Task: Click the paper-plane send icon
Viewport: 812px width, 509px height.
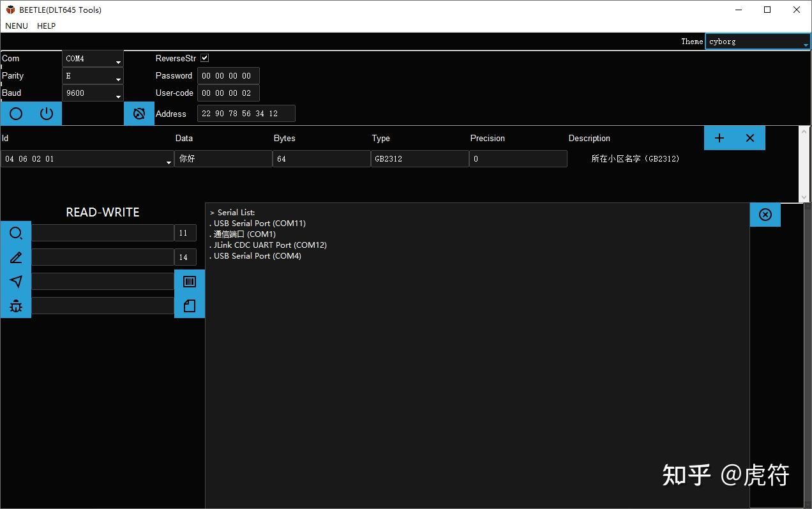Action: pyautogui.click(x=16, y=282)
